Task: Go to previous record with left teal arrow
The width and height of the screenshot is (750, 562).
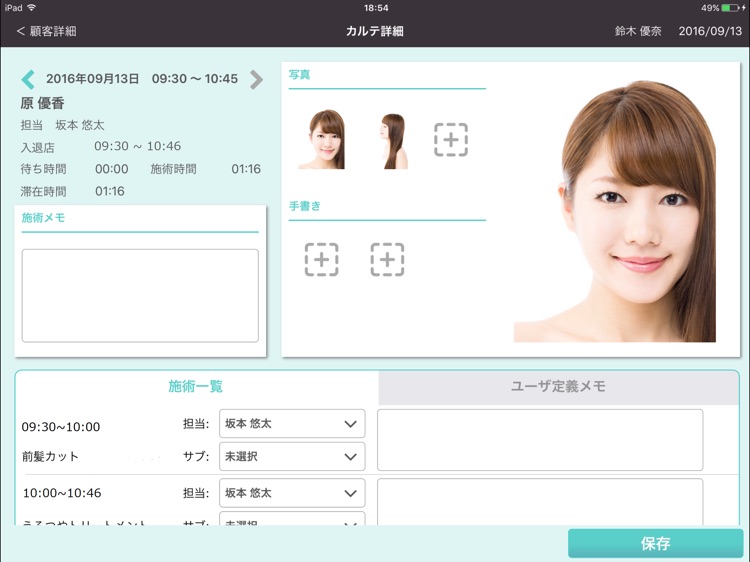Action: tap(28, 79)
